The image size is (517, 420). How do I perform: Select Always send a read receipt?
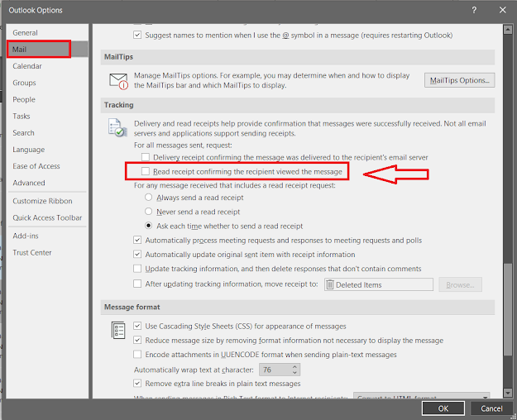tap(149, 197)
